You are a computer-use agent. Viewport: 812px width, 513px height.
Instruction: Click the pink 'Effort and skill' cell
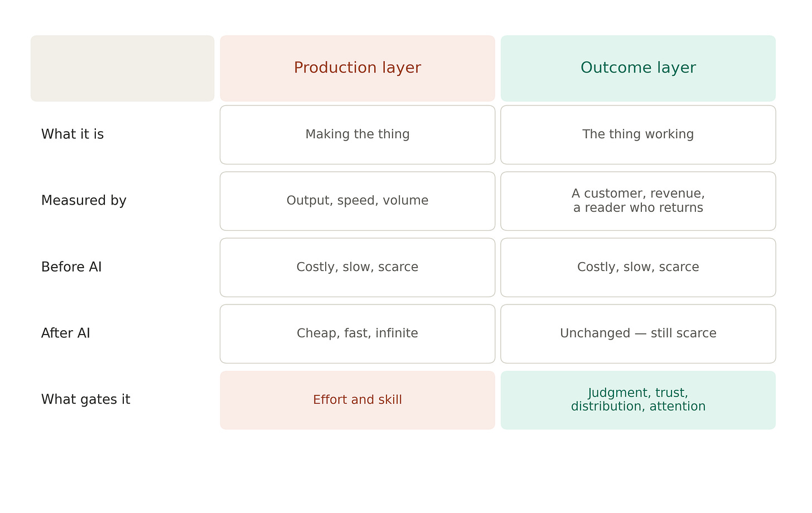pyautogui.click(x=357, y=400)
